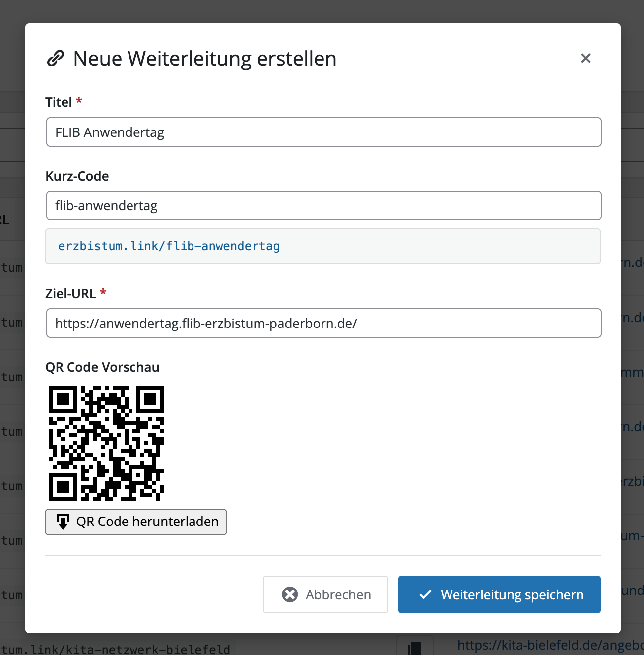Click into the Kurz-Code text field

tap(323, 205)
